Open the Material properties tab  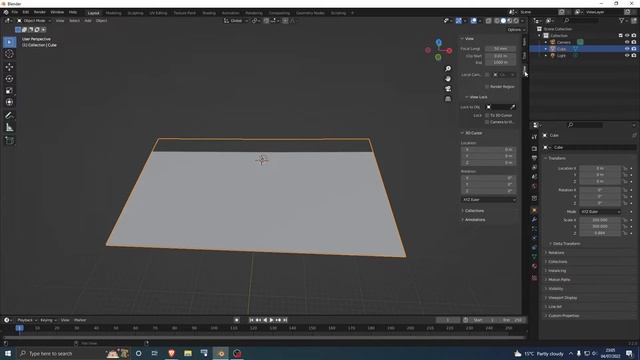[534, 266]
